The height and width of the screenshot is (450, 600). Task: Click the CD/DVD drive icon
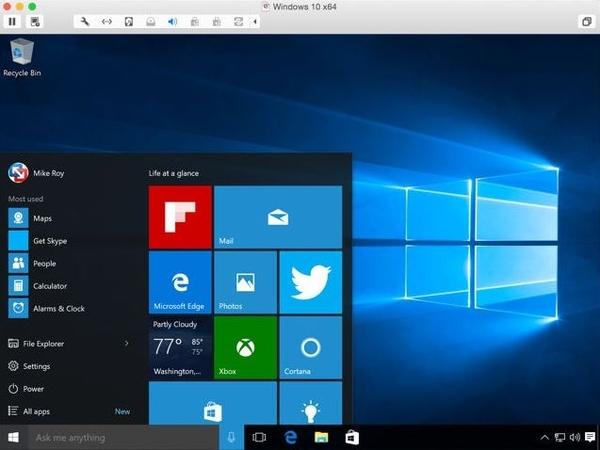[x=151, y=21]
